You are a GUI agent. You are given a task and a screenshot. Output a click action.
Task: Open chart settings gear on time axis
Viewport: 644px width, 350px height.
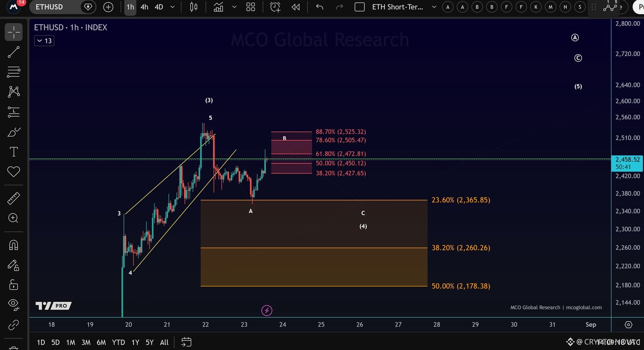pyautogui.click(x=628, y=325)
